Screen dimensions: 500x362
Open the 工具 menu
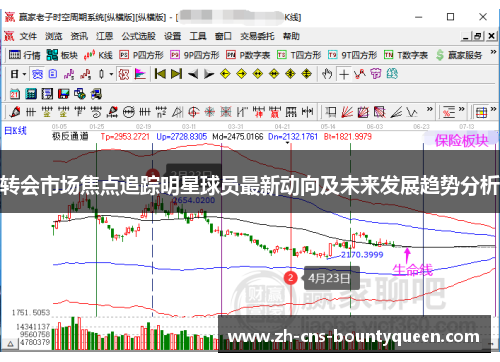tap(198, 36)
